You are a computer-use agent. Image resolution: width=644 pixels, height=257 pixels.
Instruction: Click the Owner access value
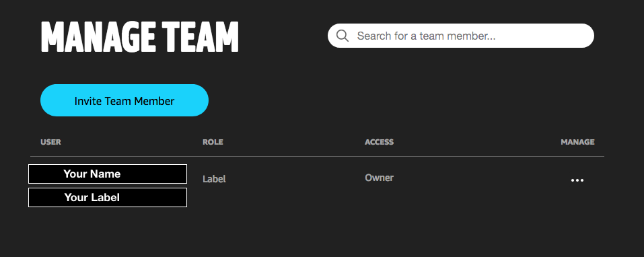[379, 178]
